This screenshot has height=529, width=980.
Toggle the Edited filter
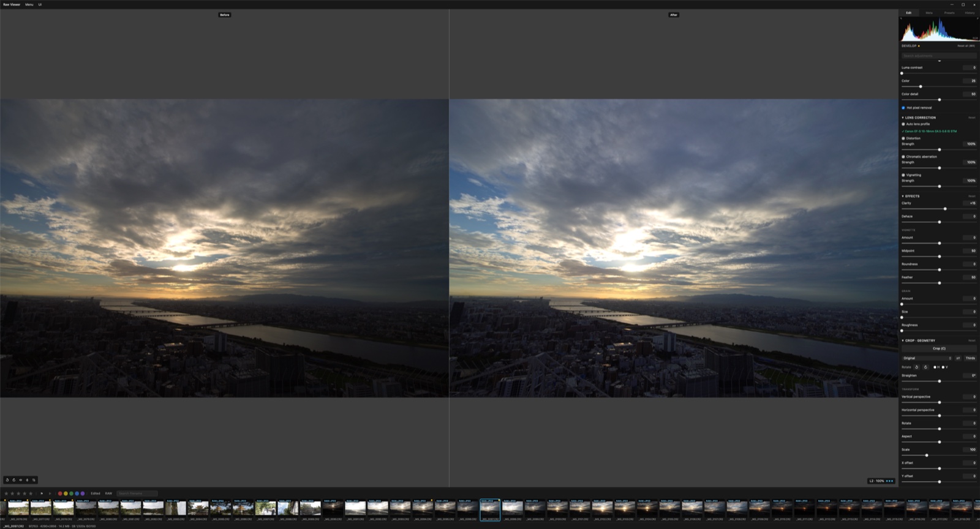point(96,493)
